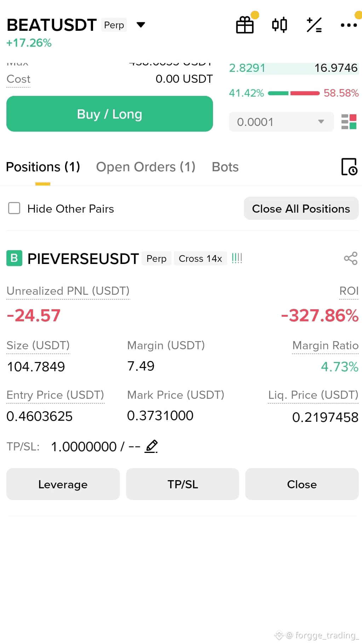Screen dimensions: 362x644
Task: Tap the TP/SL button
Action: pyautogui.click(x=183, y=484)
